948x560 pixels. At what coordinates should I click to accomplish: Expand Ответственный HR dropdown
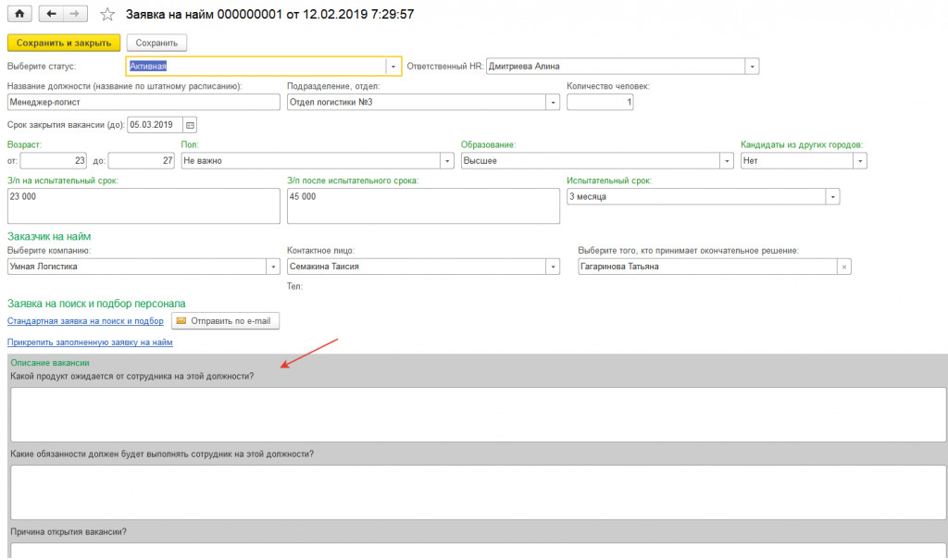752,67
